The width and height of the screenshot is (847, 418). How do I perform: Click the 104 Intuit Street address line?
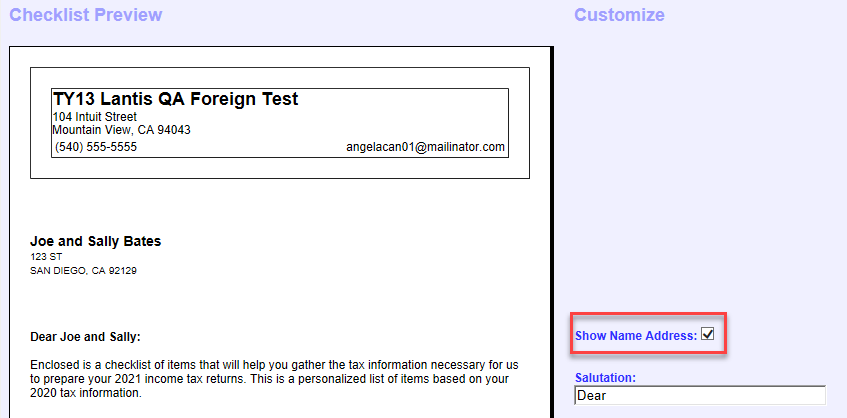click(94, 117)
